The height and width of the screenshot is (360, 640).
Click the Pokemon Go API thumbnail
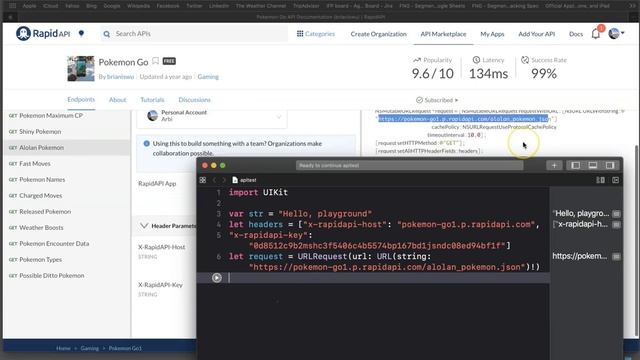[81, 69]
